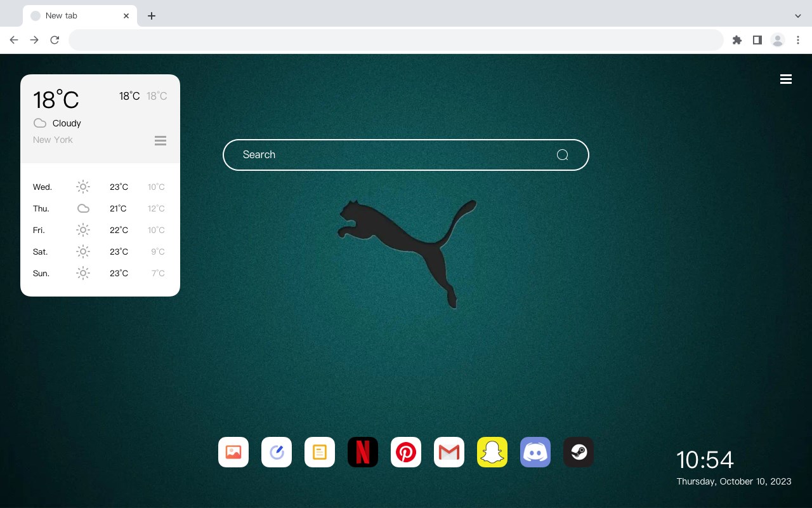Click the New York location label
812x508 pixels.
click(x=53, y=140)
